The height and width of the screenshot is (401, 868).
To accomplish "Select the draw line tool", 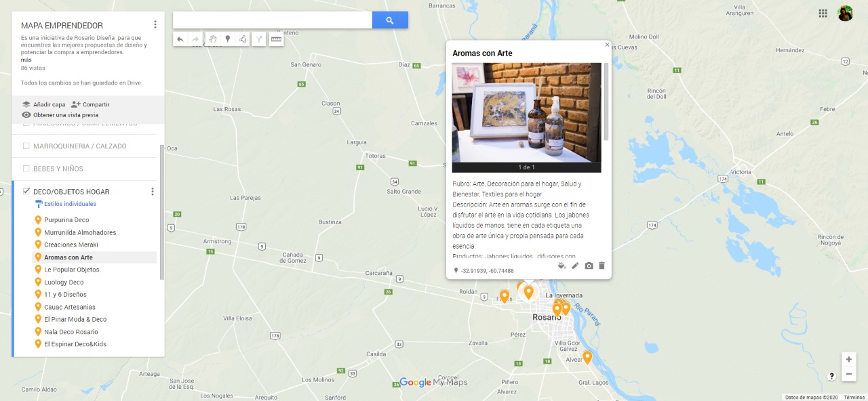I will pyautogui.click(x=243, y=39).
